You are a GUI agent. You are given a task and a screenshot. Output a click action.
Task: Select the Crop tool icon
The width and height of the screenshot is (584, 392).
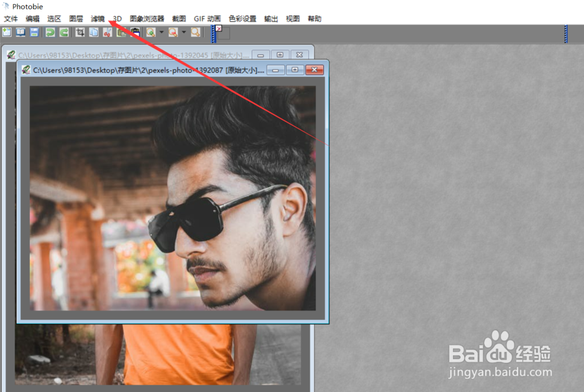pos(79,32)
